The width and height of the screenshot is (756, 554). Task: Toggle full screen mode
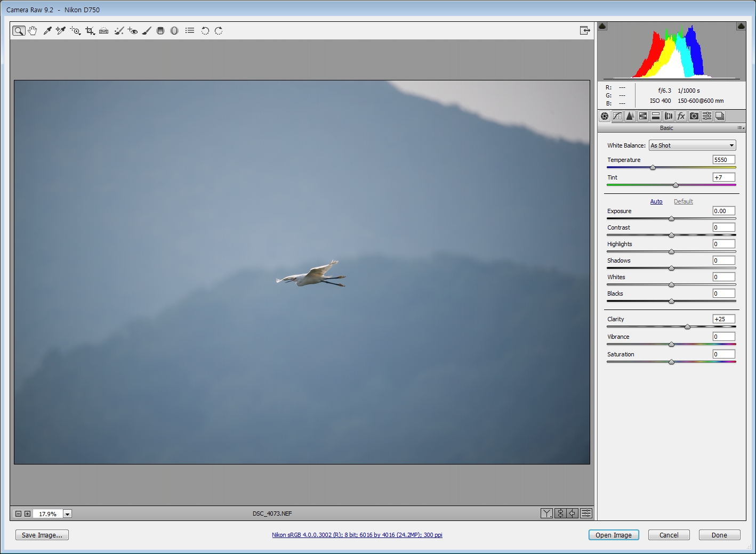pyautogui.click(x=585, y=31)
